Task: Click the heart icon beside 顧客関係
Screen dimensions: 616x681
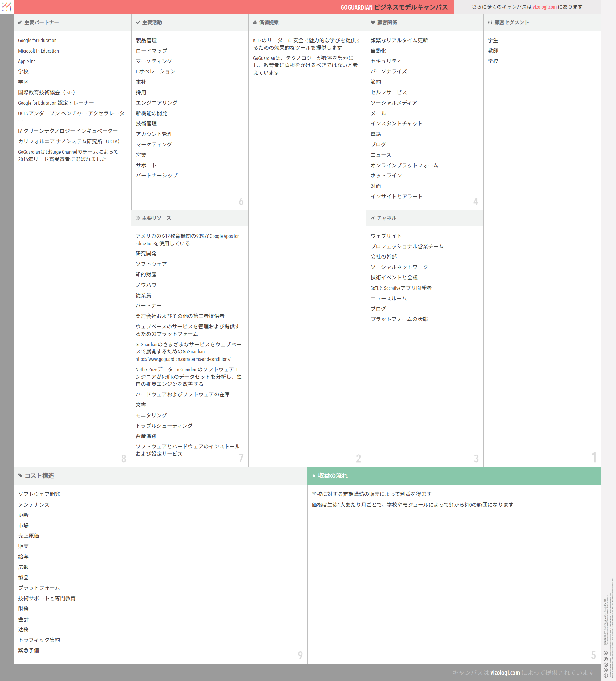Action: (x=373, y=22)
